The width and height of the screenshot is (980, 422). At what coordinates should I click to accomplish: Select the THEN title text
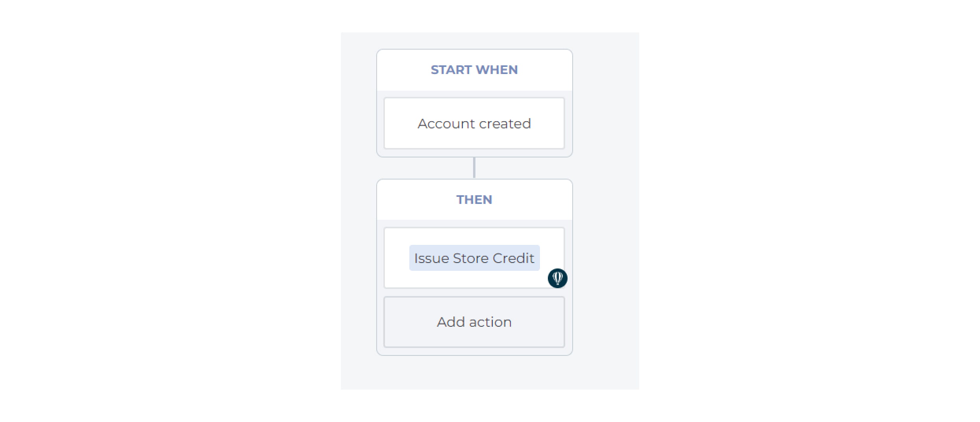474,200
